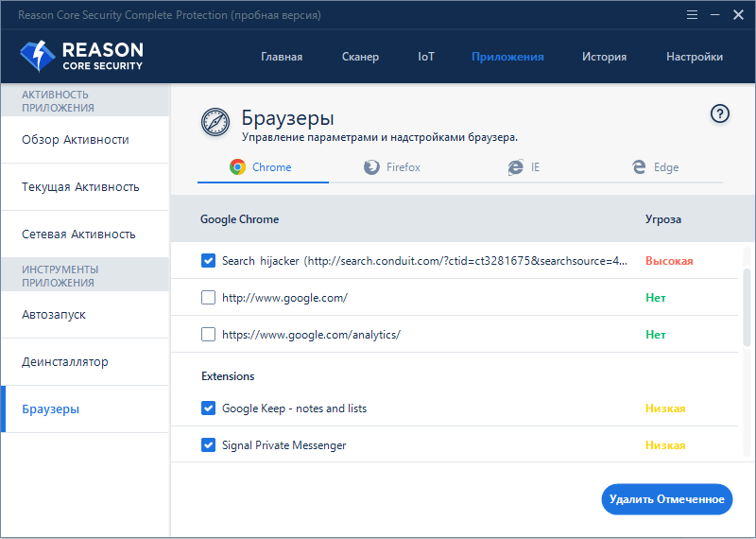This screenshot has height=539, width=756.
Task: Click the list's vertical scrollbar thumb
Action: tap(747, 307)
